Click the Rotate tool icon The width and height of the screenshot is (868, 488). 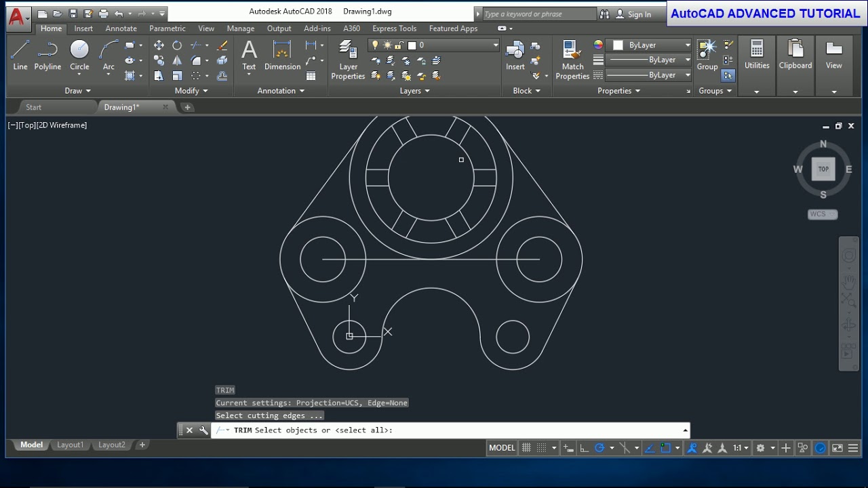(x=177, y=45)
